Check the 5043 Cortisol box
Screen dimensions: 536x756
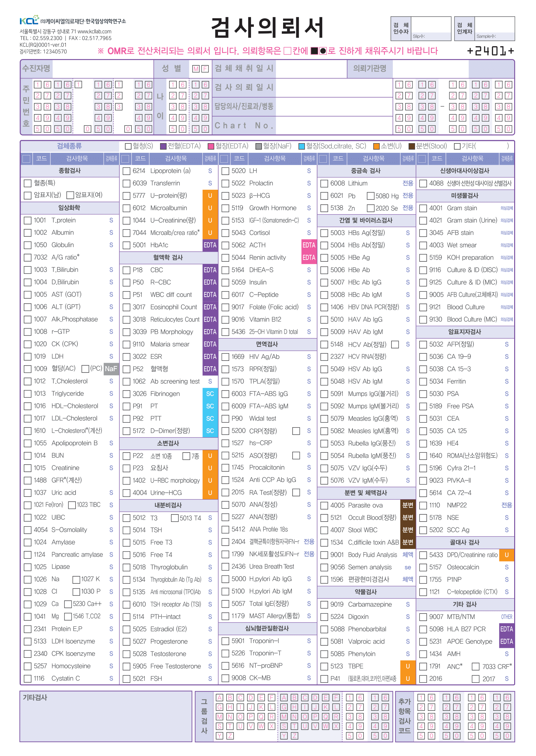tap(225, 233)
